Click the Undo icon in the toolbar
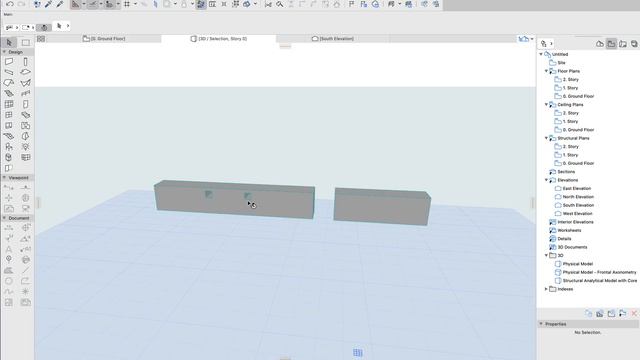The width and height of the screenshot is (640, 360). 10,4
